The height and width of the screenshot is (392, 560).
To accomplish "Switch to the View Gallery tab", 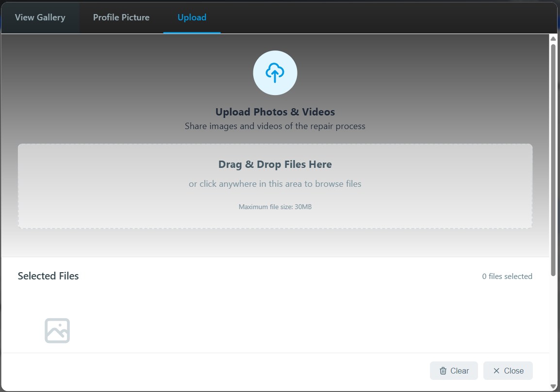I will click(x=40, y=17).
